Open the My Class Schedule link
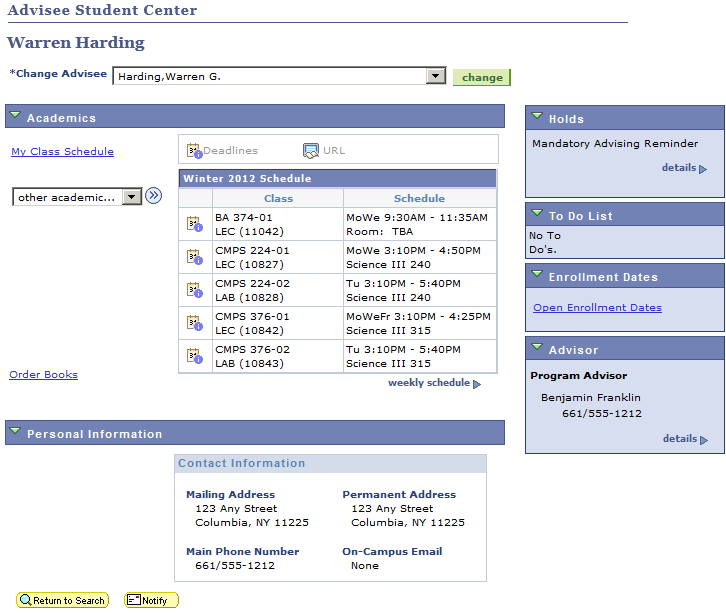The width and height of the screenshot is (726, 615). (62, 152)
